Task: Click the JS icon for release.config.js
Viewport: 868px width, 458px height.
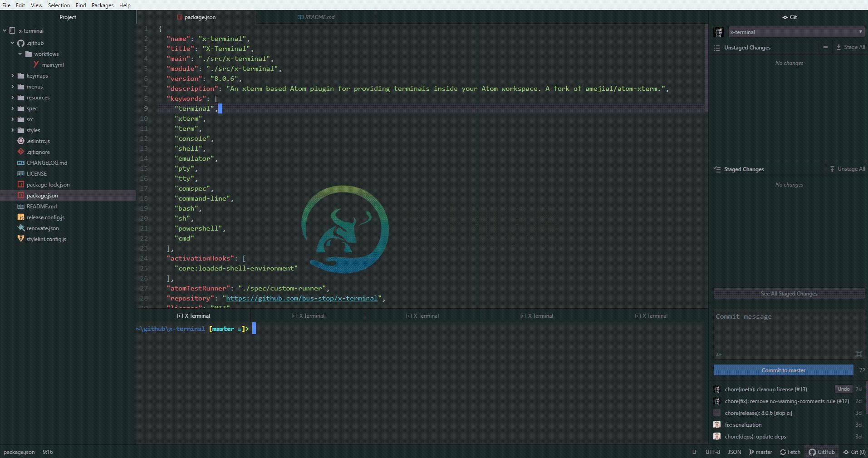Action: point(21,217)
